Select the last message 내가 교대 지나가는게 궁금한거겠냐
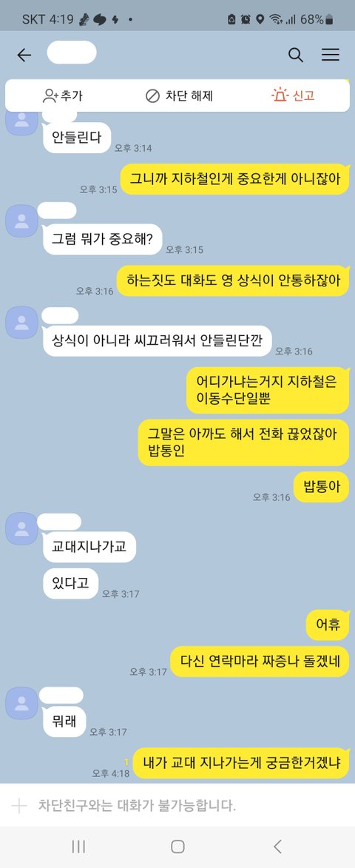Viewport: 355px width, 868px height. pos(242,763)
